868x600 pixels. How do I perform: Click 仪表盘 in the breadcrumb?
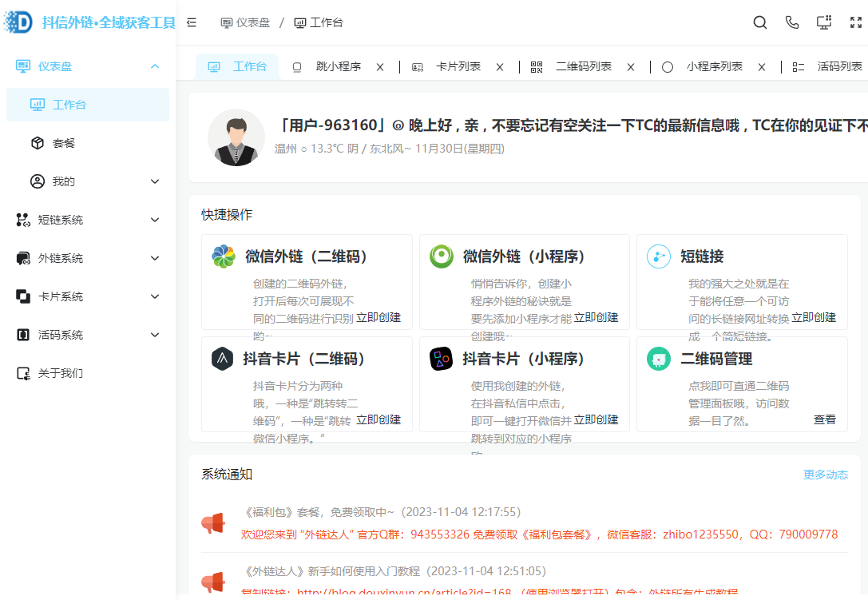[x=245, y=22]
